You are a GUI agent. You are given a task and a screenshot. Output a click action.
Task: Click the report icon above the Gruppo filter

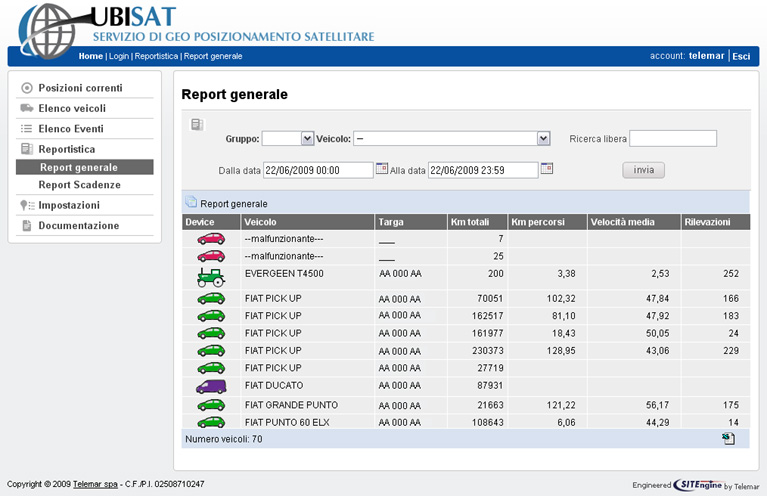(x=197, y=125)
